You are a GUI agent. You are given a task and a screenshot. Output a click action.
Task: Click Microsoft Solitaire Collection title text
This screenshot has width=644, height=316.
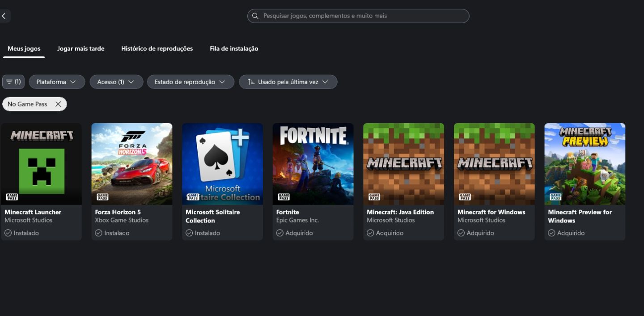pos(213,216)
